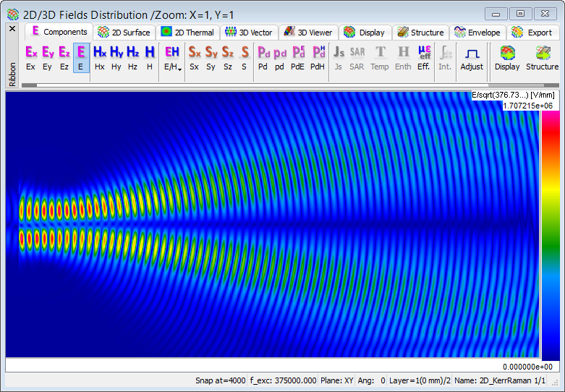The image size is (565, 392).
Task: Show the Sx Poynting vector component
Action: pyautogui.click(x=194, y=57)
